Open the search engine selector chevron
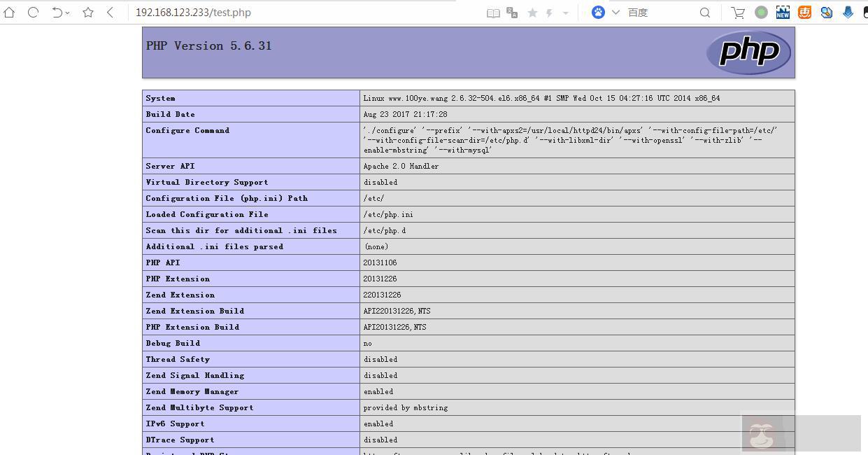 pyautogui.click(x=613, y=12)
